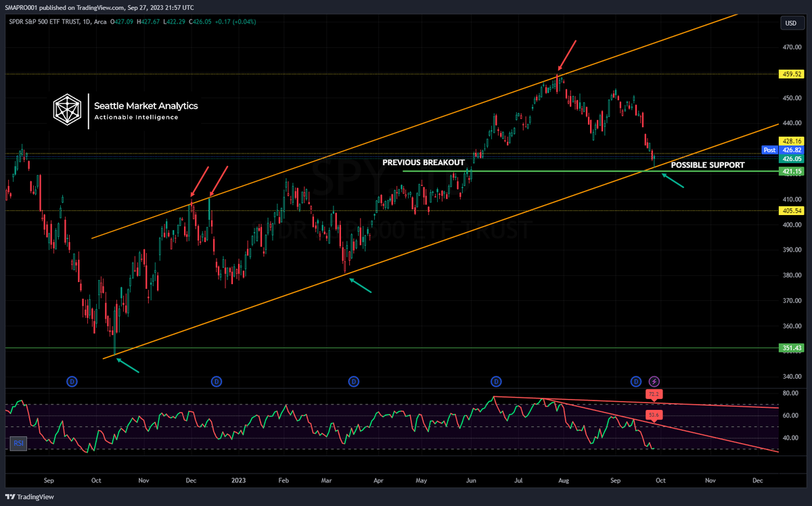Click the 360.00 price axis label
The width and height of the screenshot is (812, 506).
pyautogui.click(x=792, y=326)
